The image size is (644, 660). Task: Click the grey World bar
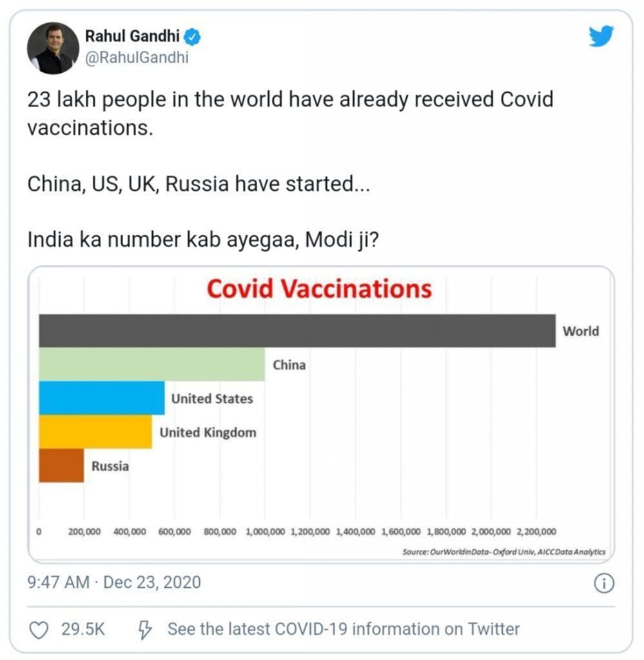tap(297, 331)
